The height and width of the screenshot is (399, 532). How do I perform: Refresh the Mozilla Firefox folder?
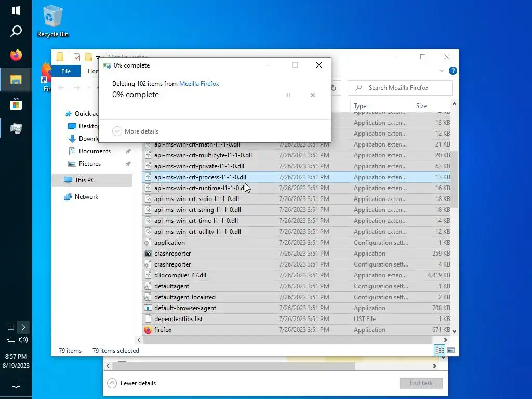click(334, 88)
